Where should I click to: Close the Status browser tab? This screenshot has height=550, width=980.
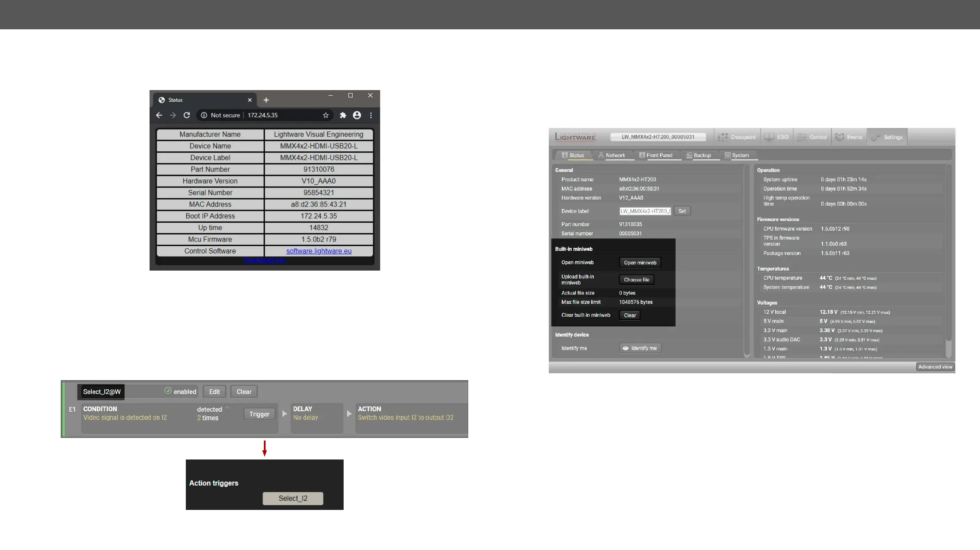point(250,100)
